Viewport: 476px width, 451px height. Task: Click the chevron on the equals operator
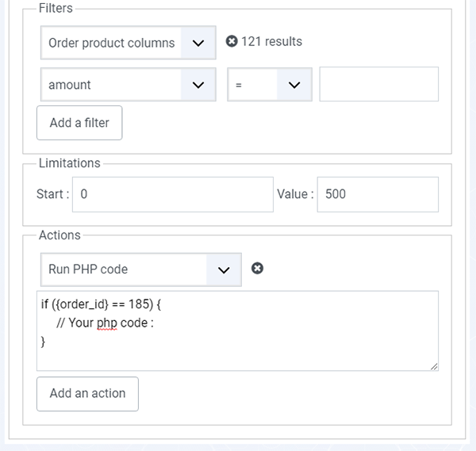pyautogui.click(x=294, y=85)
